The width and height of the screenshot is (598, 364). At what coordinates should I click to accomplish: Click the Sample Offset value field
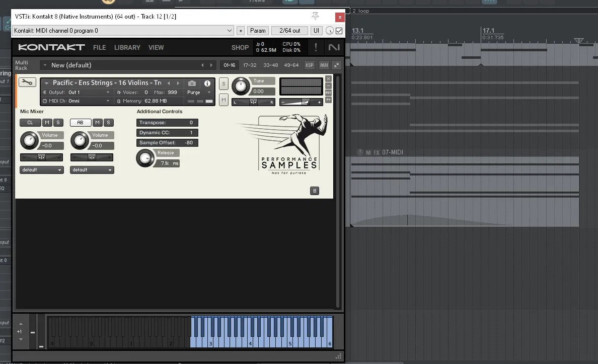[167, 143]
